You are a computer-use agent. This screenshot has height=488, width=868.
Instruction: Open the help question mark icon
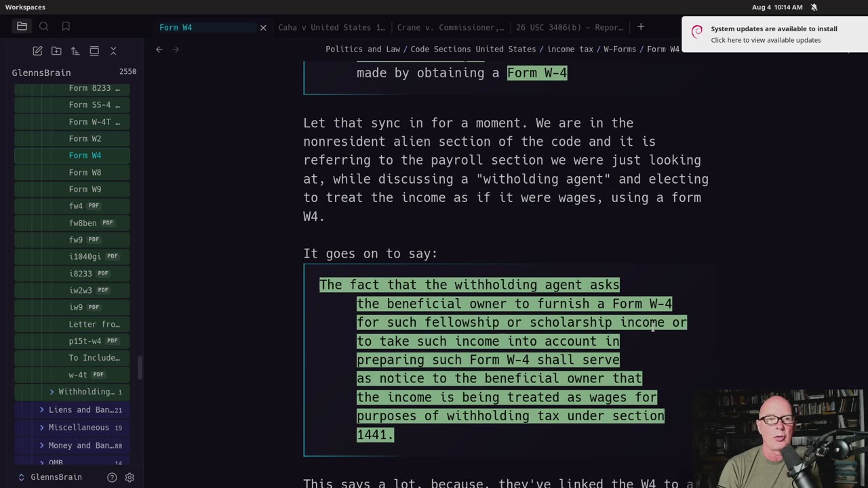tap(112, 477)
